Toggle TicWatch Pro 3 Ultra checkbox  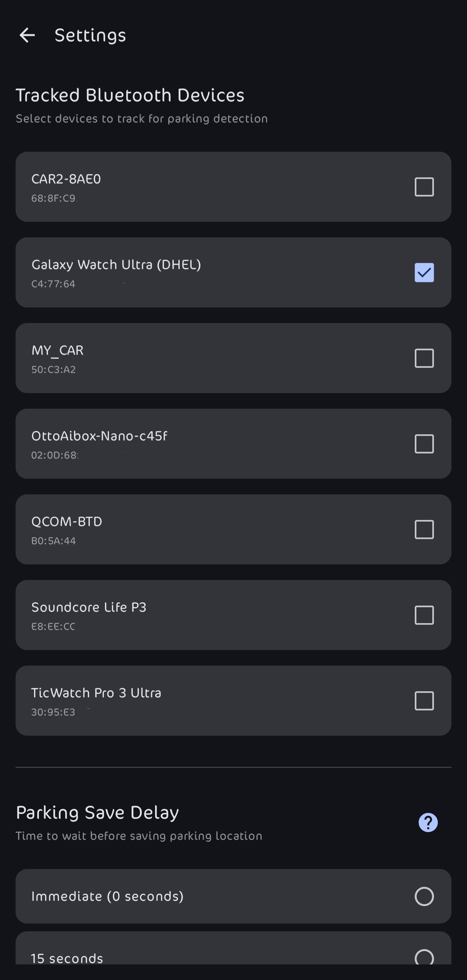point(424,700)
